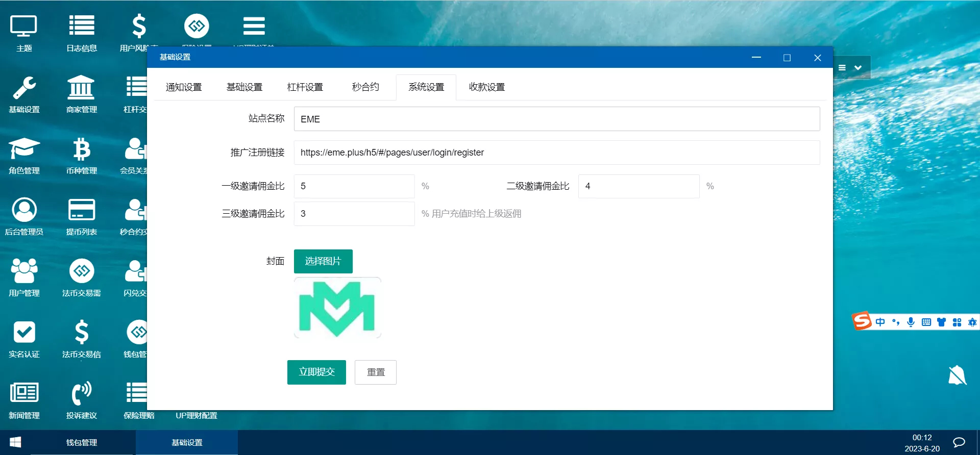Image resolution: width=980 pixels, height=455 pixels.
Task: Click the 重置 reset button
Action: (376, 372)
